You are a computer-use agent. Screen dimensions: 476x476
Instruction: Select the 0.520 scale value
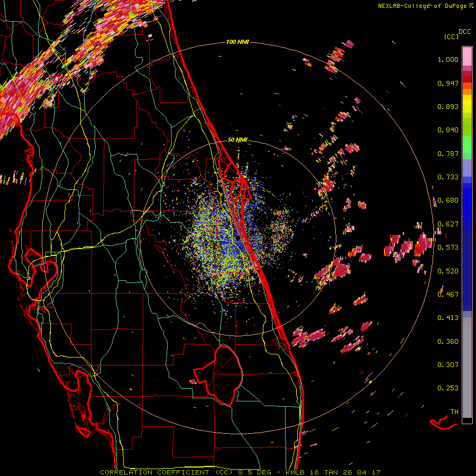(448, 271)
